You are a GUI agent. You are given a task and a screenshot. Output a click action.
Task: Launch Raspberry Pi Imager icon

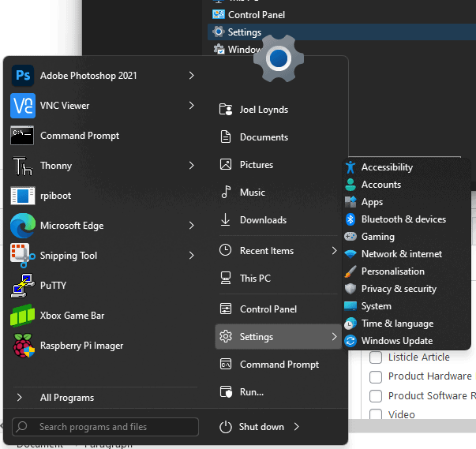point(24,346)
